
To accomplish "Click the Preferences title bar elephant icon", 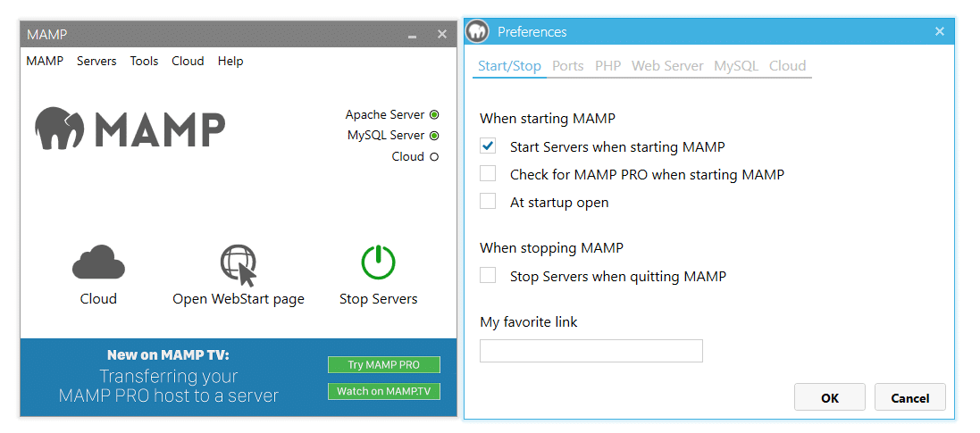I will (x=478, y=32).
